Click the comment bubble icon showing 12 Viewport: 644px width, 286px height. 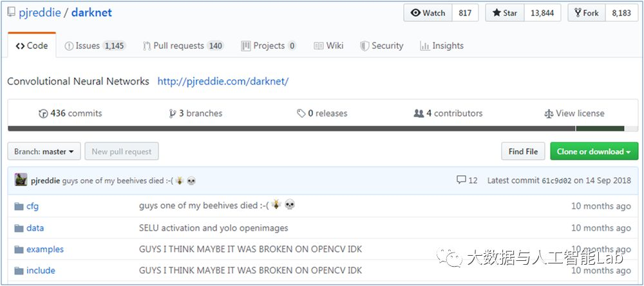tap(461, 180)
